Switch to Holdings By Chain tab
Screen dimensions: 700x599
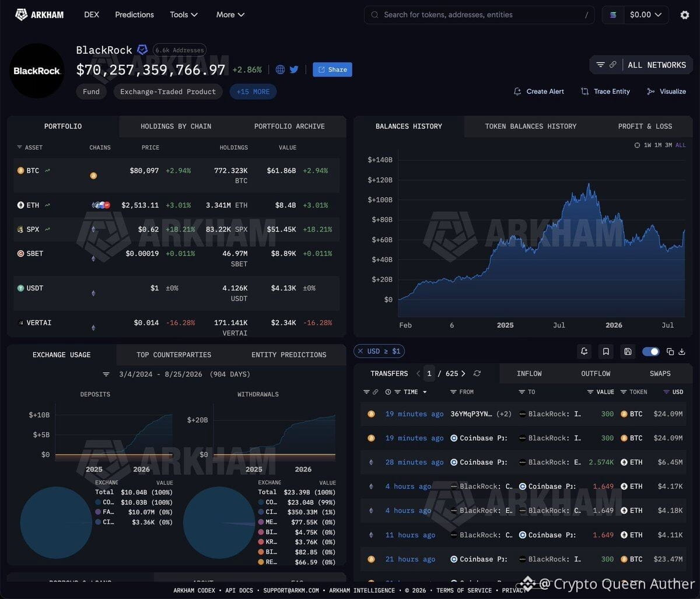pos(176,126)
